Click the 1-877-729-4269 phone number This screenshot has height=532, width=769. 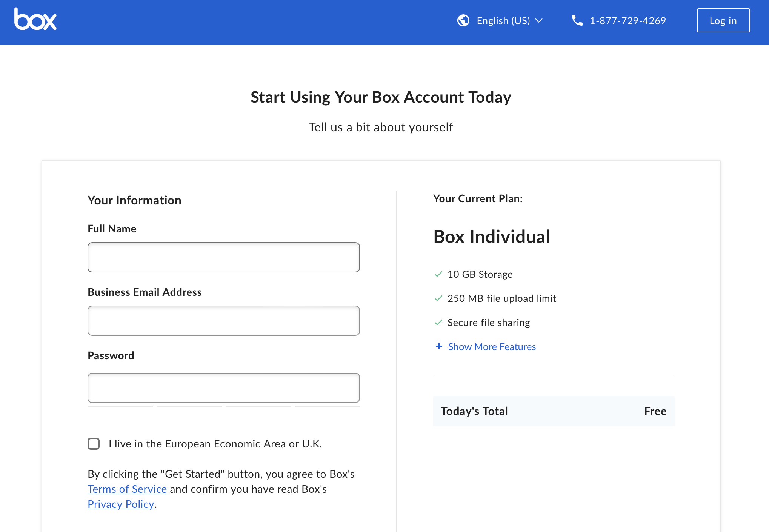[628, 20]
